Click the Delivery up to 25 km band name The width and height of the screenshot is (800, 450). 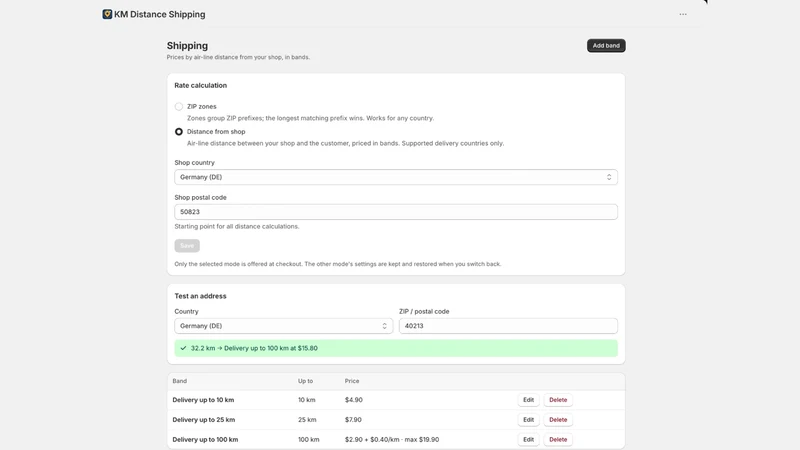[x=204, y=420]
